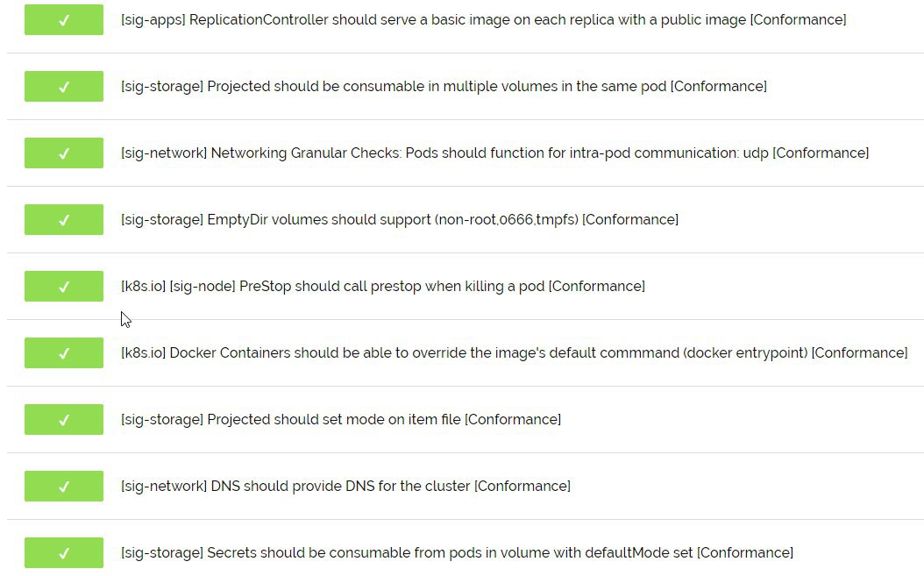Click [Conformance] tag on DNS cluster test
Screen dimensions: 924x576
pos(522,487)
